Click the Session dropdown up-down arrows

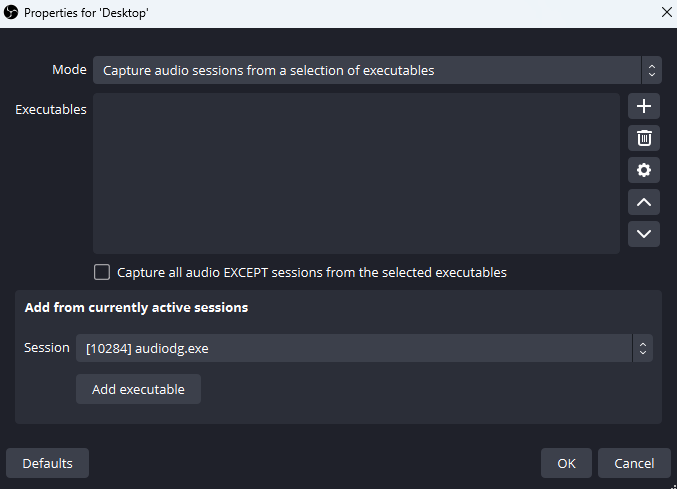[642, 348]
